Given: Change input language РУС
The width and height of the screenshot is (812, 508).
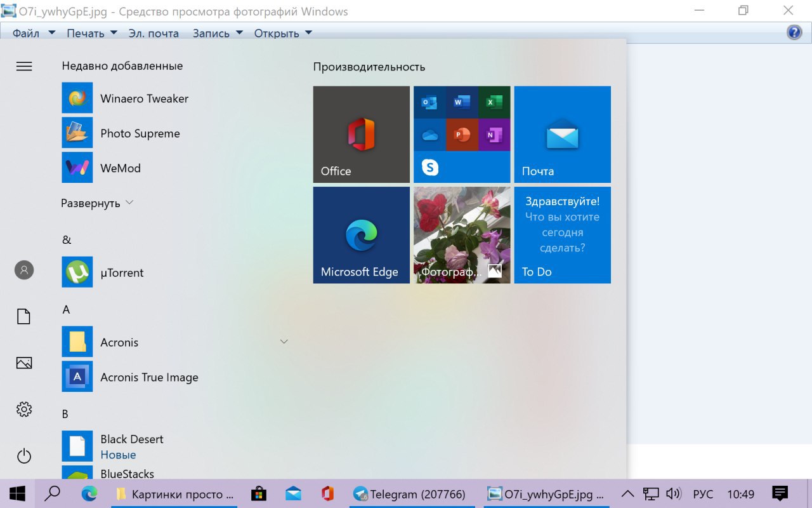Looking at the screenshot, I should click(x=703, y=494).
